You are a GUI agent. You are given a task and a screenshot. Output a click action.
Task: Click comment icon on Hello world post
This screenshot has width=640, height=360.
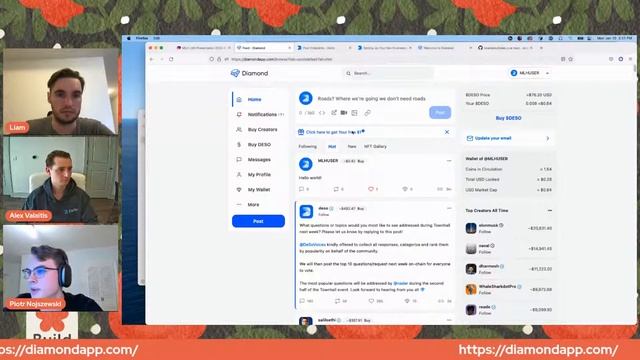302,189
